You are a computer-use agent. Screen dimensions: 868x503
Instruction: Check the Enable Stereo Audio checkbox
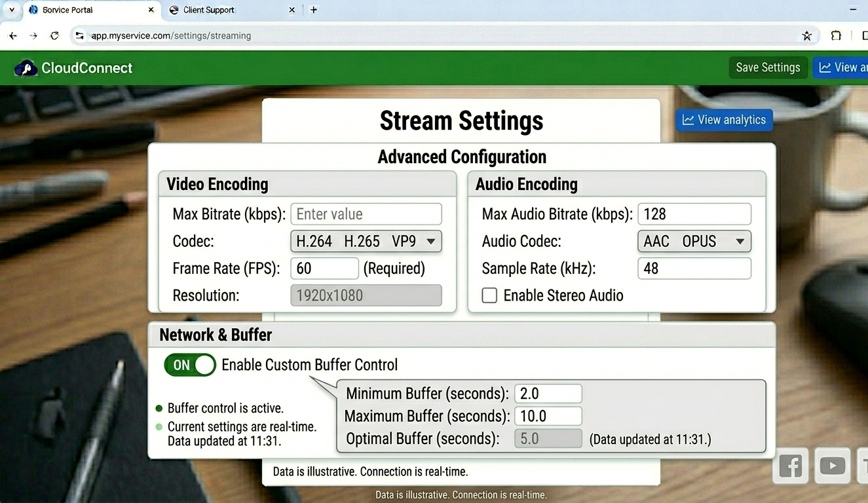489,295
